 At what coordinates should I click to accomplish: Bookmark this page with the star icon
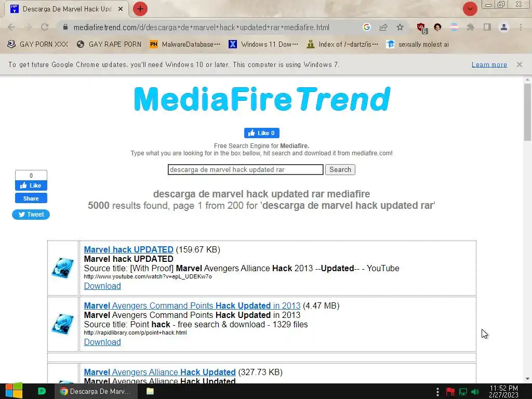coord(400,27)
